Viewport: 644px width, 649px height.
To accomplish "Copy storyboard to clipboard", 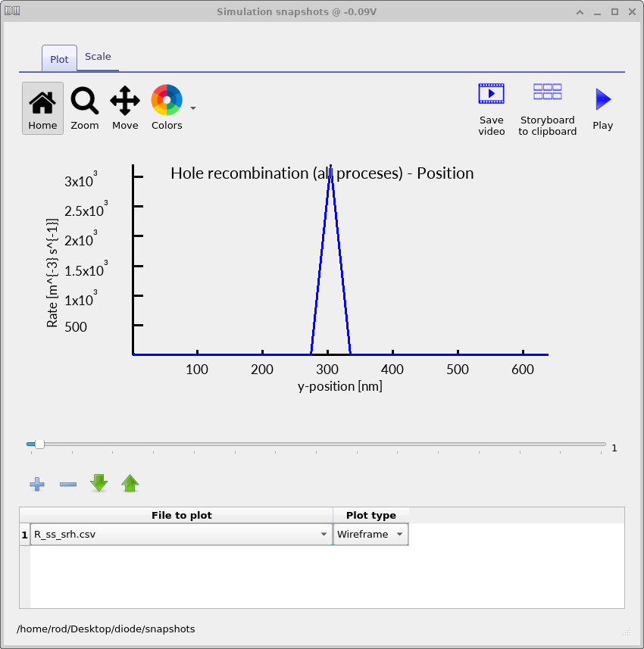I will 547,92.
